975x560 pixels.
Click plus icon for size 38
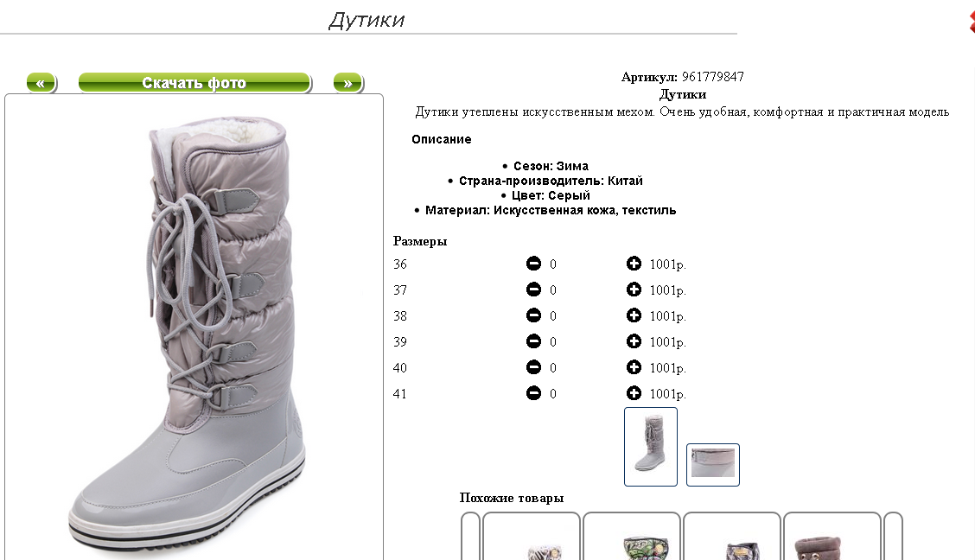pos(634,315)
